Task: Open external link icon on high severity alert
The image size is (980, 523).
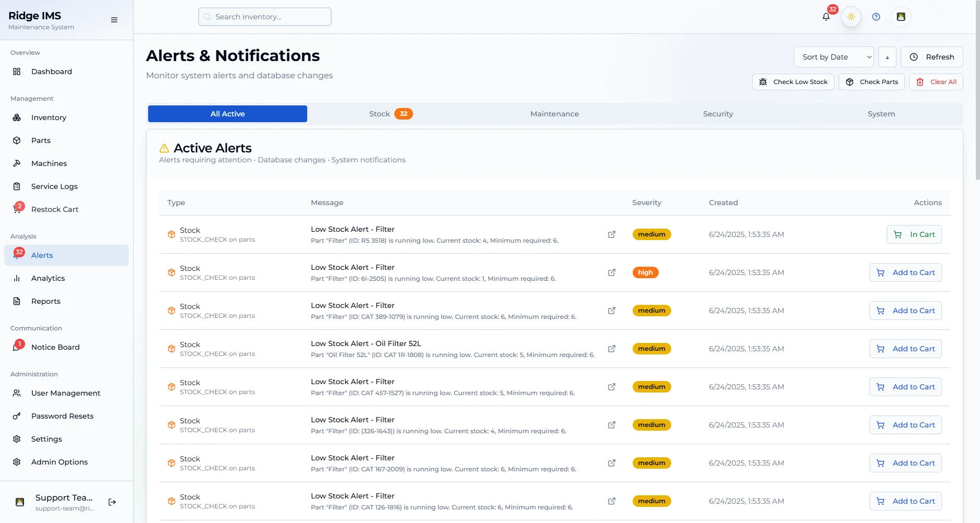Action: [x=612, y=272]
